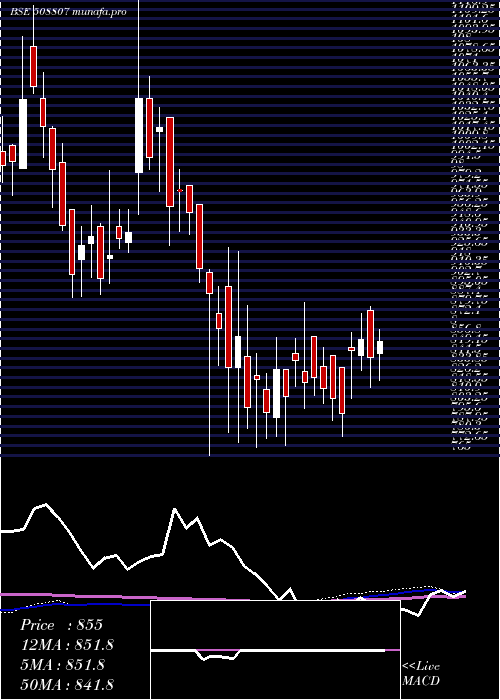Screen dimensions: 500x700
Task: Select the 'Price : 855' readout
Action: point(62,625)
